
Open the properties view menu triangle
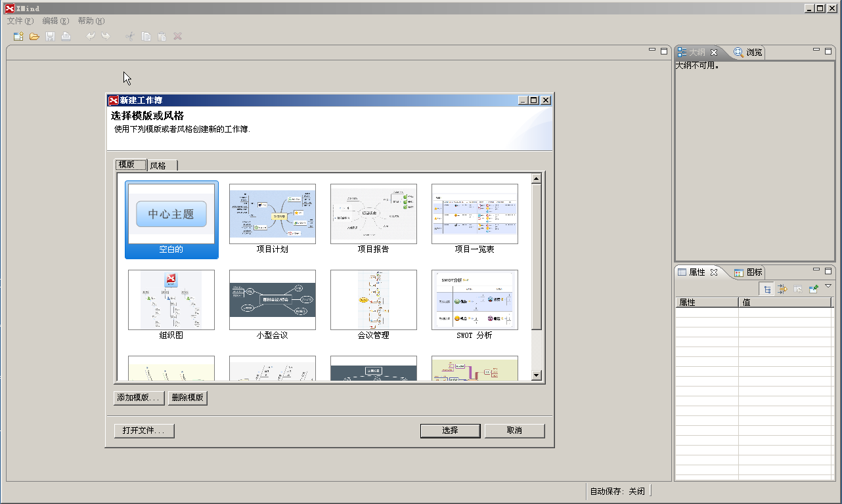(x=828, y=286)
